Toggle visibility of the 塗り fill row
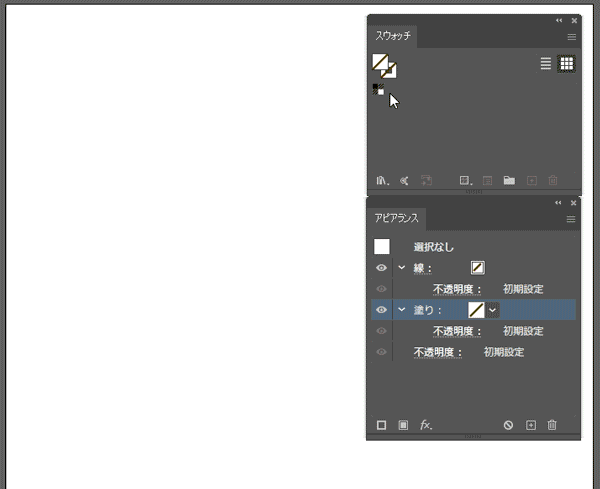The height and width of the screenshot is (489, 600). (381, 310)
